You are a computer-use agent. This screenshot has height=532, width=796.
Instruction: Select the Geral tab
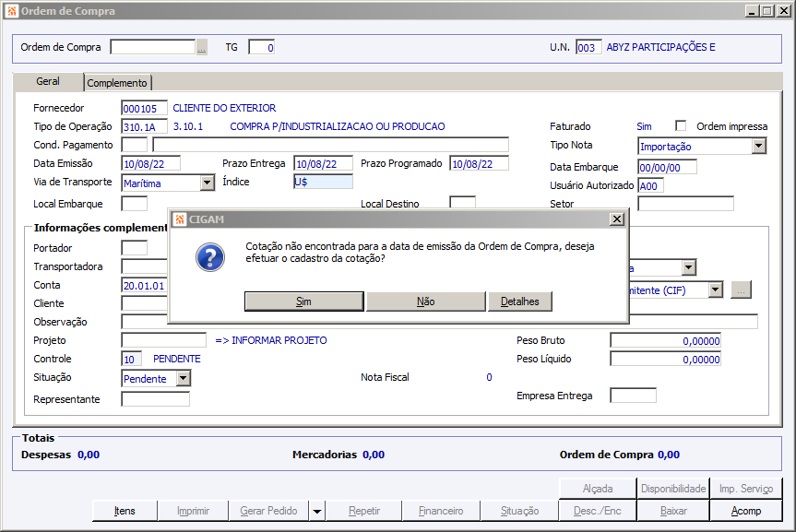(x=48, y=82)
